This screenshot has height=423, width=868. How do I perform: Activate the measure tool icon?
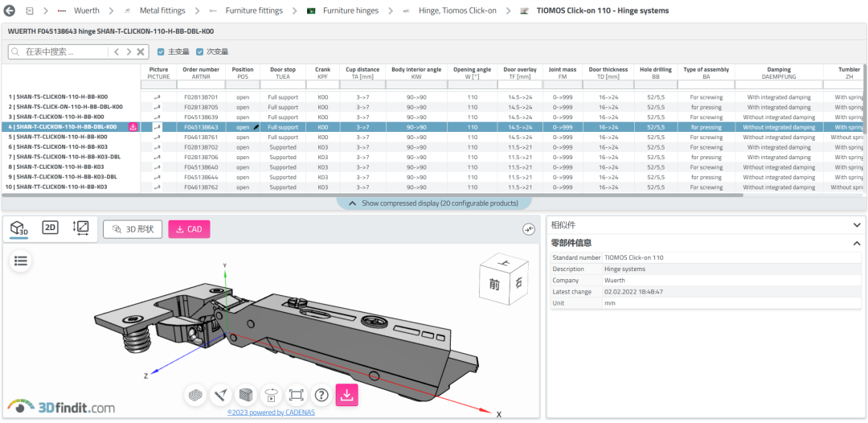pos(219,395)
